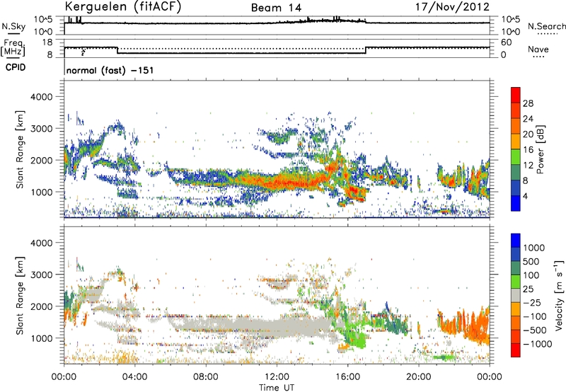Image resolution: width=566 pixels, height=392 pixels.
Task: Click the 'Nave' legend label
Action: click(538, 49)
